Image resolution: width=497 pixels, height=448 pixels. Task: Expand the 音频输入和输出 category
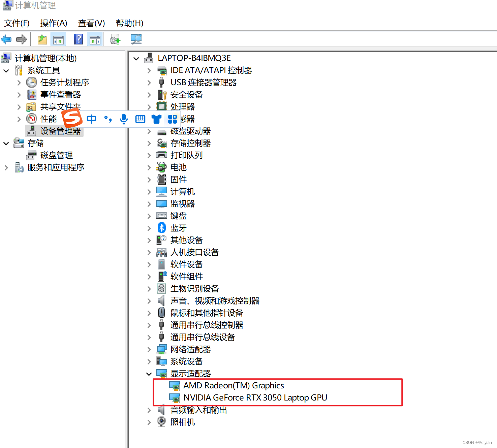point(149,410)
